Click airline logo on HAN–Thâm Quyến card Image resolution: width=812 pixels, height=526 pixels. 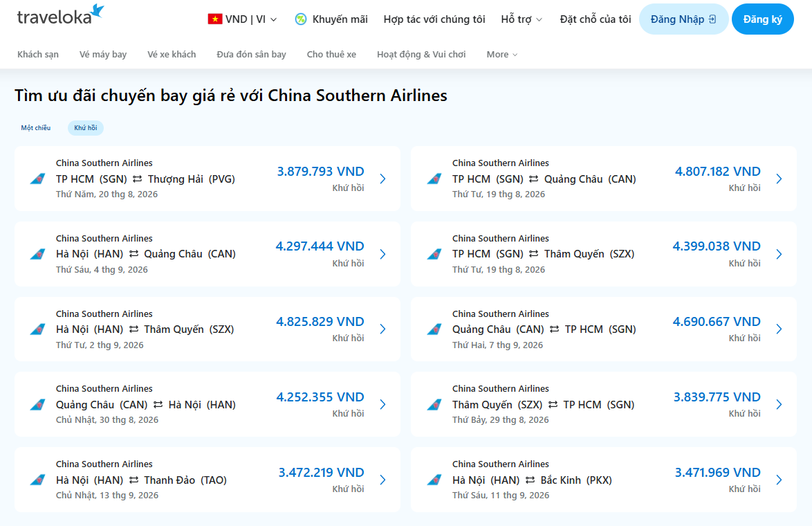coord(38,329)
